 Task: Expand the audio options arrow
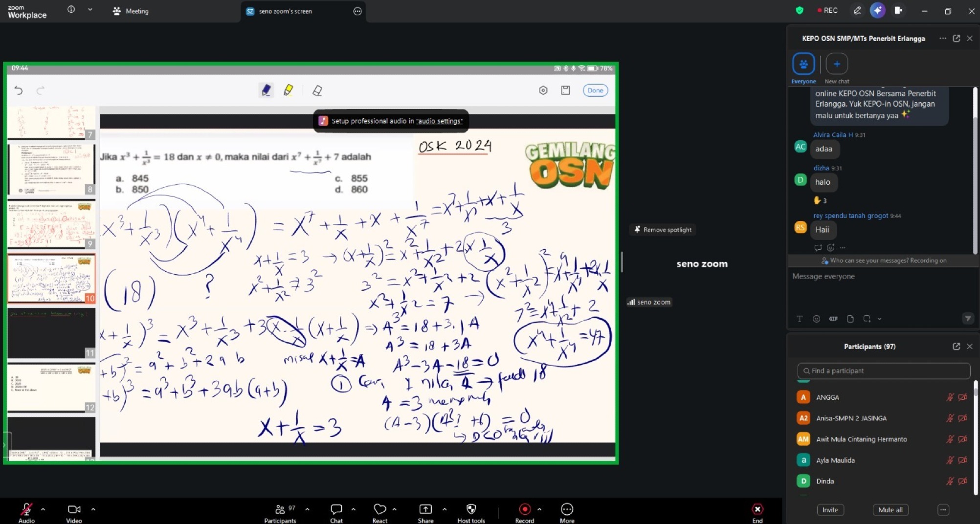point(43,509)
